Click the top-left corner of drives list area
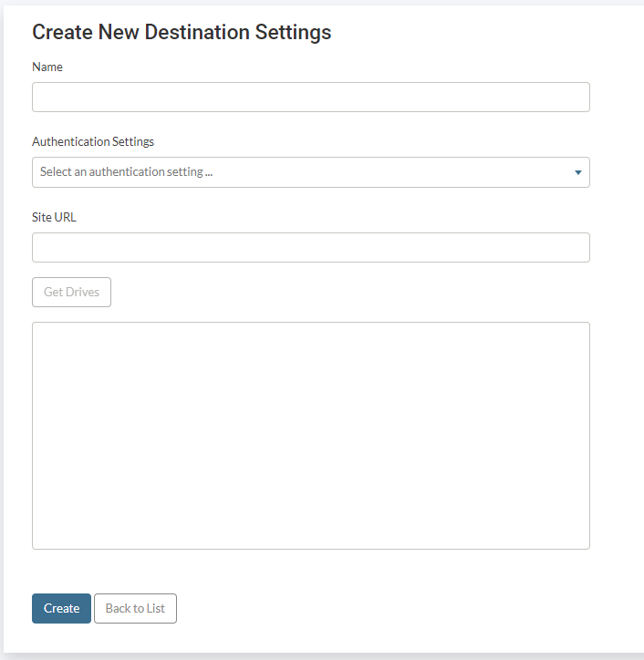Image resolution: width=644 pixels, height=660 pixels. (38, 328)
